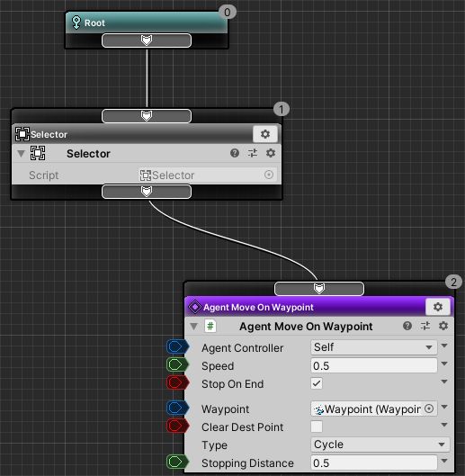Open Stopping Distance row options arrow
The image size is (465, 476).
point(444,461)
